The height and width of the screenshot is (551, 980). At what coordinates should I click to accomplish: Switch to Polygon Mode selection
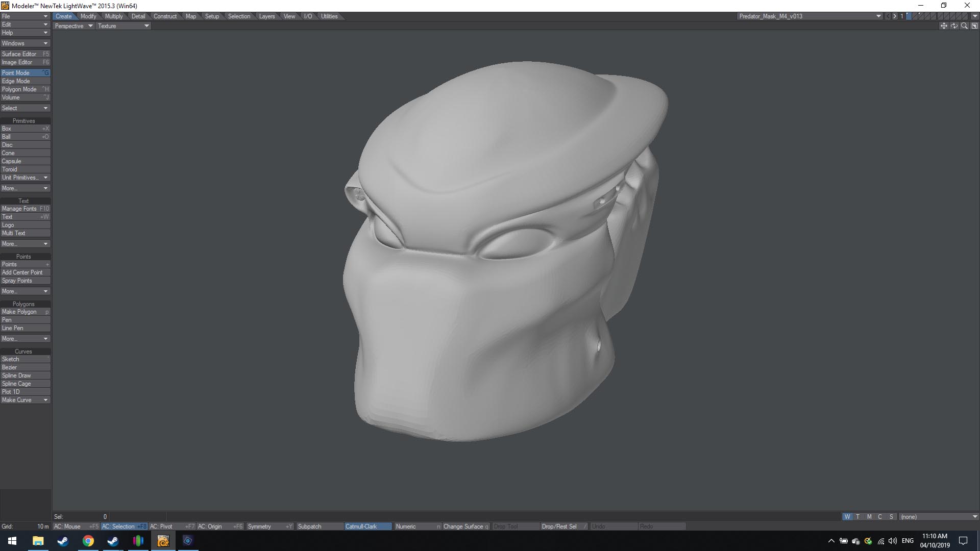pyautogui.click(x=25, y=89)
